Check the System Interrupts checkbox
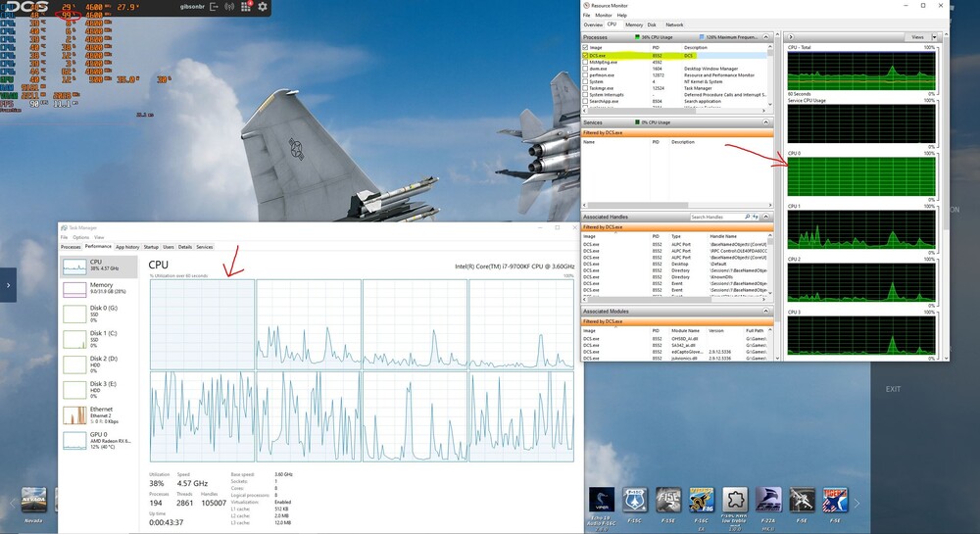 click(586, 94)
